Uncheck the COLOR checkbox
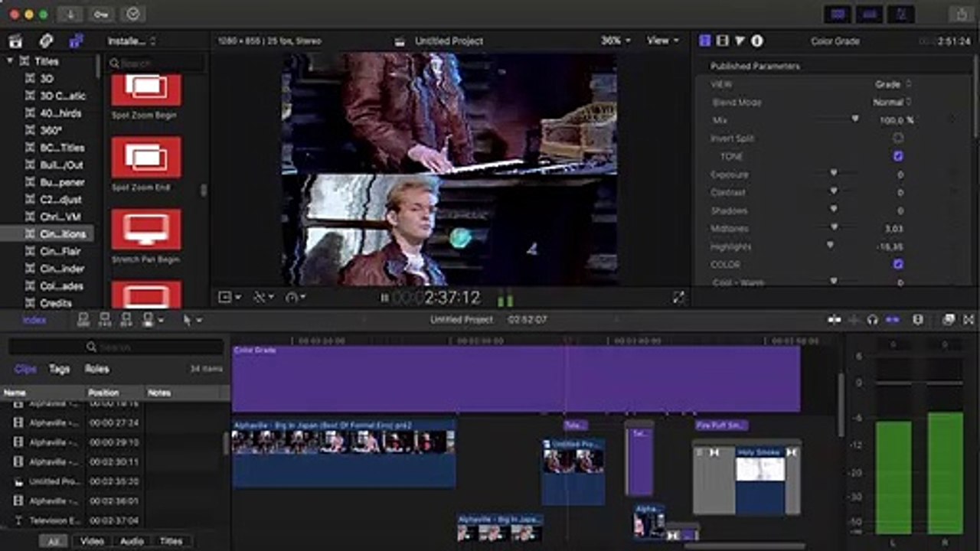This screenshot has width=980, height=551. pos(898,265)
